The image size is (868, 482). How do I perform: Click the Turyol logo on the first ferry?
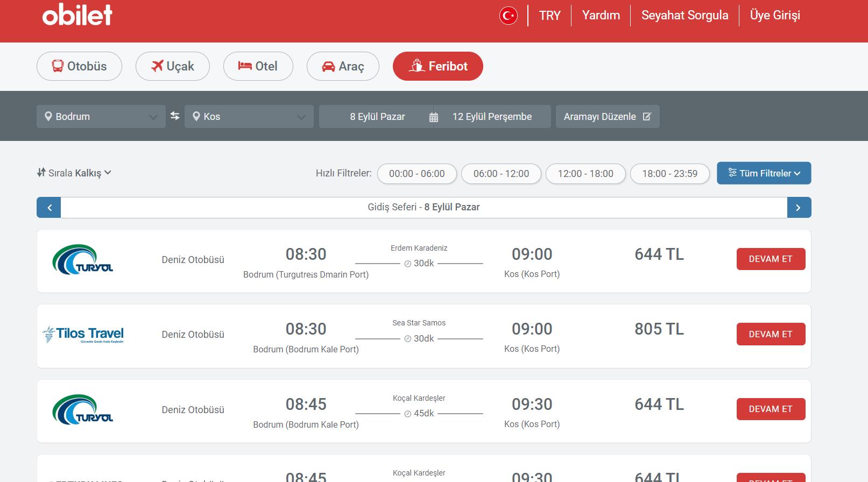[x=83, y=260]
